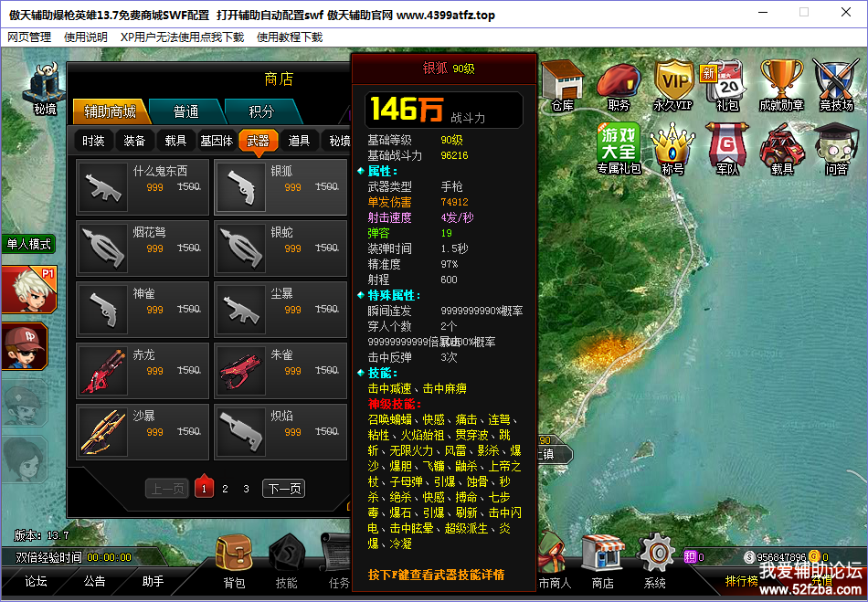
Task: Go to shop page 1
Action: (x=205, y=488)
